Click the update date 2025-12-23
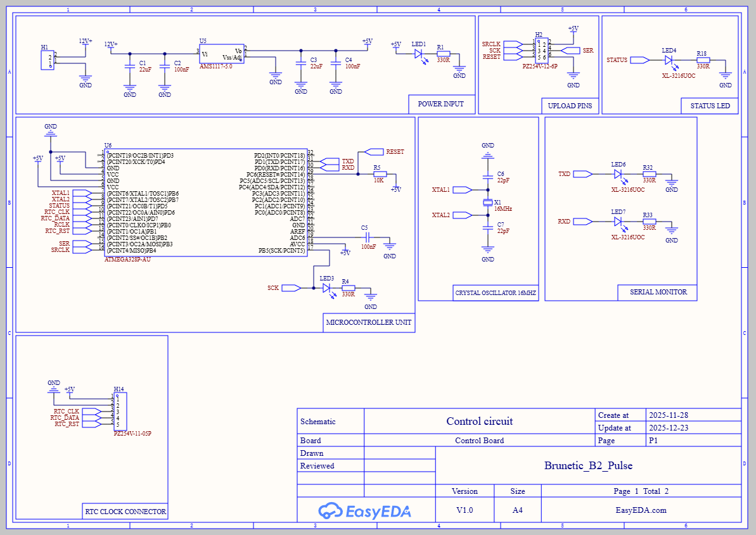The height and width of the screenshot is (535, 756). [x=669, y=428]
